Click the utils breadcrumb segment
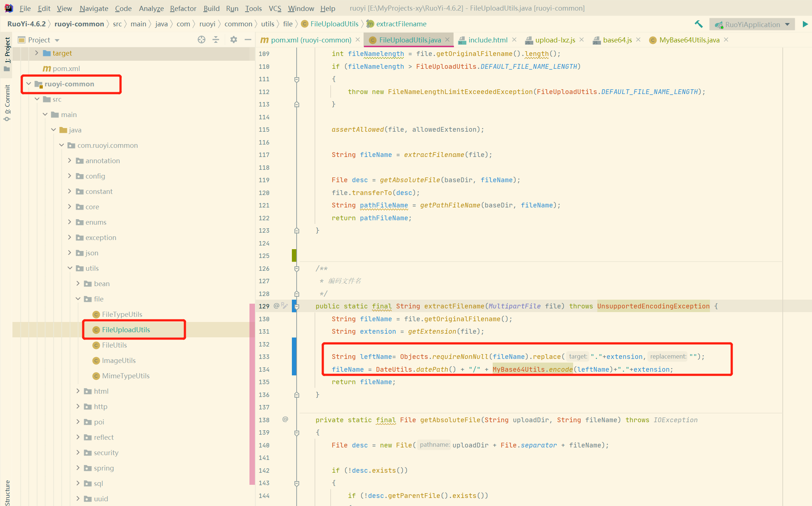The height and width of the screenshot is (506, 812). 267,24
